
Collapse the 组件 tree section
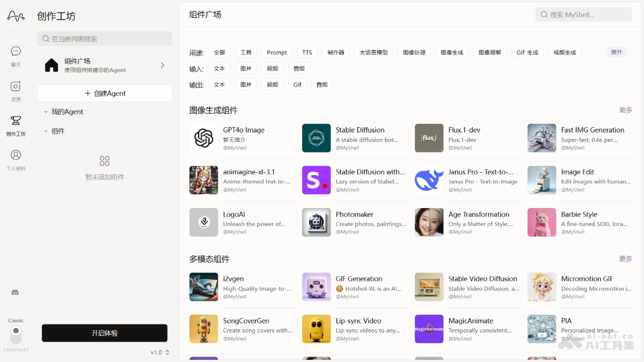point(46,131)
